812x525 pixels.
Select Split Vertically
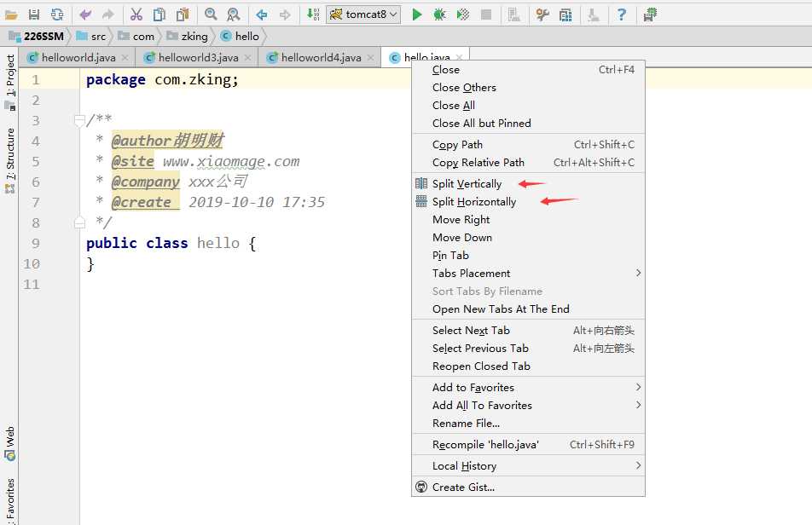click(x=528, y=183)
